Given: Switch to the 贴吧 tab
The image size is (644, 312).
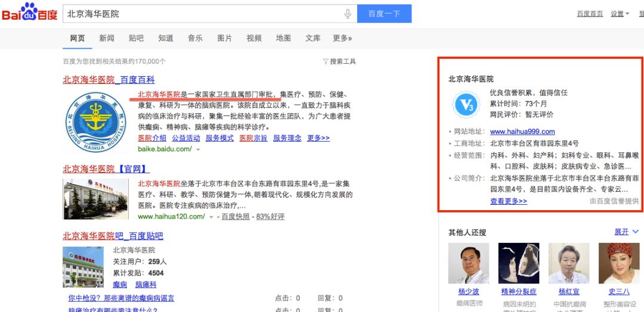Looking at the screenshot, I should (136, 38).
